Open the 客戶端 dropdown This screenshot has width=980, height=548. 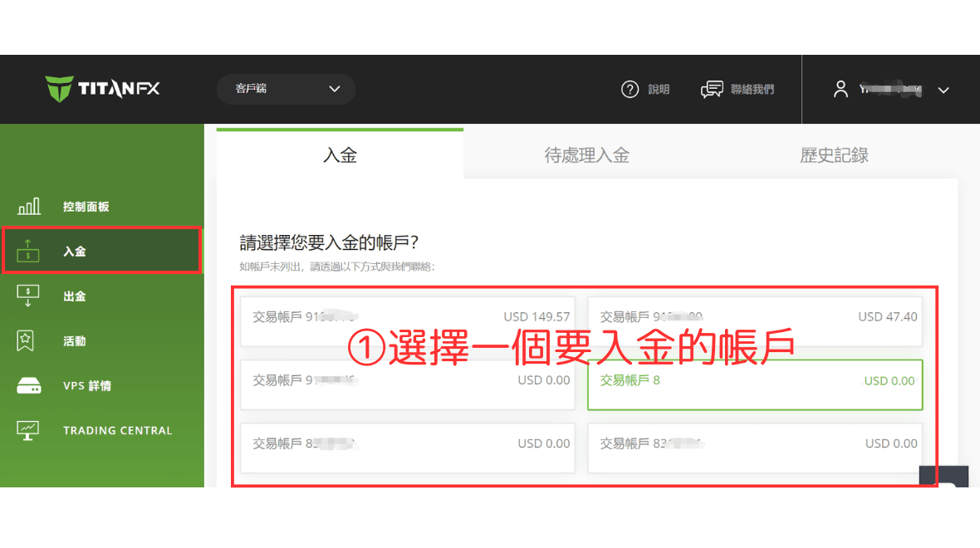(286, 89)
